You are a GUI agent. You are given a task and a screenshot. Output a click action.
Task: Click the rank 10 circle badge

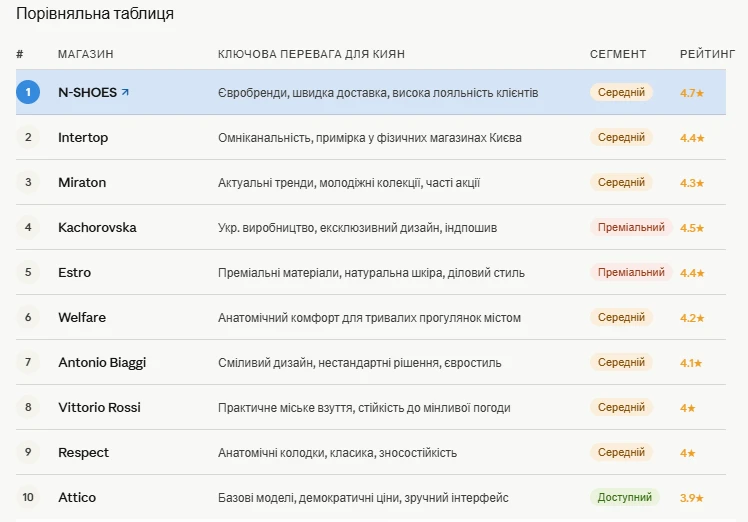pos(28,497)
